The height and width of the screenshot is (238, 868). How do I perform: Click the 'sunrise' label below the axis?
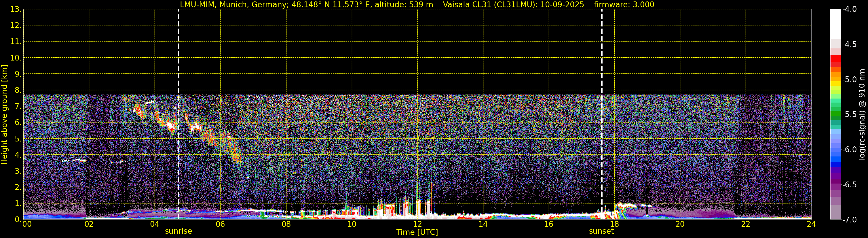178,231
